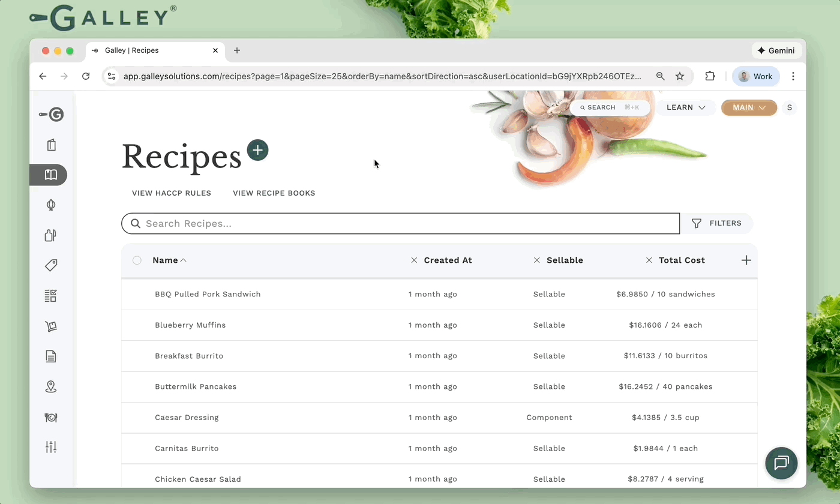Screen dimensions: 840x504
Task: Select the meal service plate icon
Action: [x=51, y=417]
